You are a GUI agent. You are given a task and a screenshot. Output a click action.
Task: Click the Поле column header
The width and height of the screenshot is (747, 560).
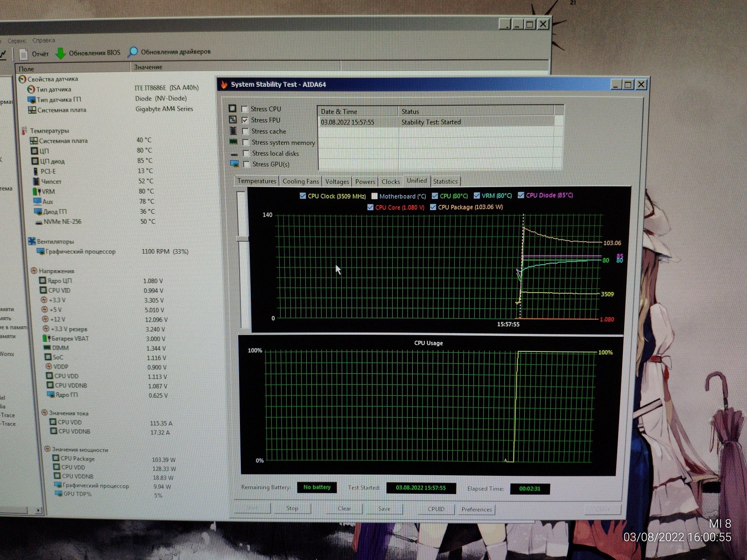[73, 68]
